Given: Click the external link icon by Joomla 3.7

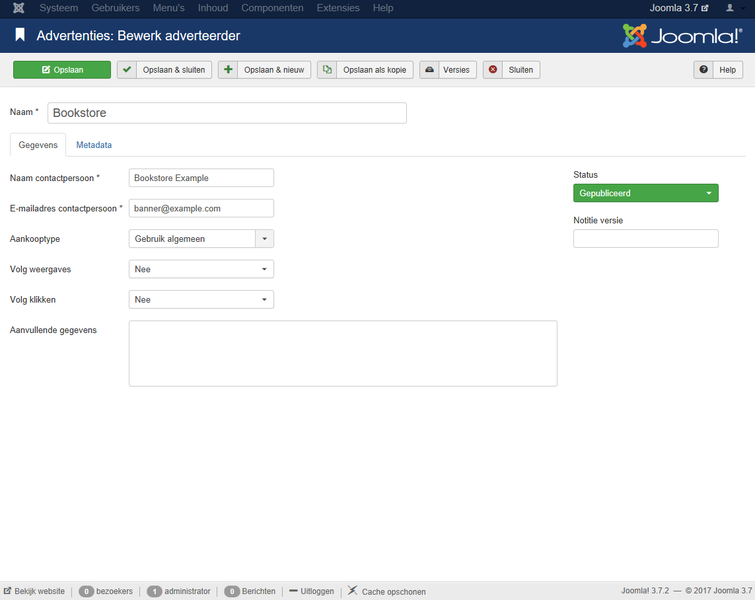Looking at the screenshot, I should [x=705, y=8].
